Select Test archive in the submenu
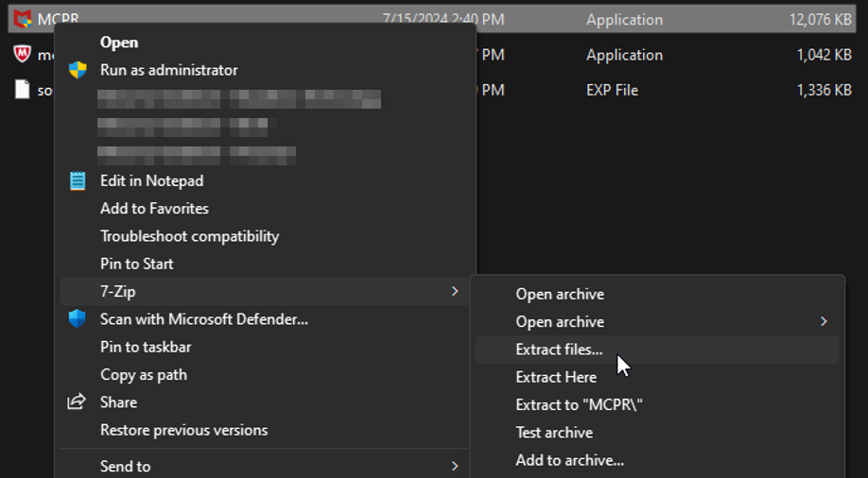This screenshot has width=868, height=478. click(554, 433)
